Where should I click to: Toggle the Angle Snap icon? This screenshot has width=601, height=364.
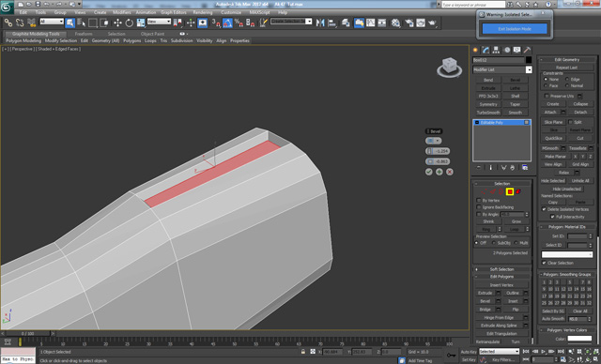point(227,23)
